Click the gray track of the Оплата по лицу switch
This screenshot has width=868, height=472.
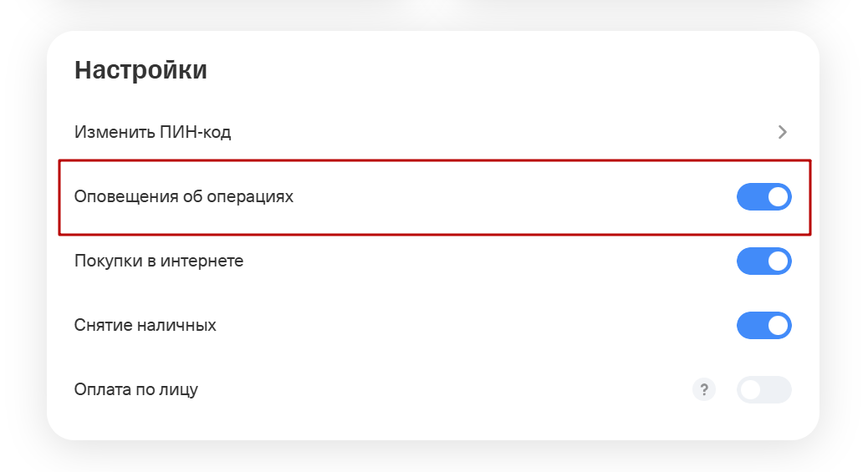(778, 389)
